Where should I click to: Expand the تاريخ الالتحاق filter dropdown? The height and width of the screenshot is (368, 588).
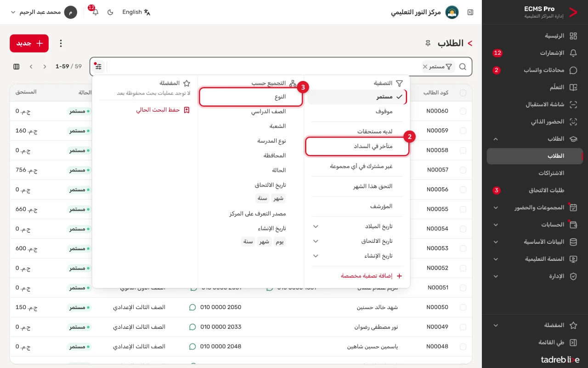(x=316, y=241)
